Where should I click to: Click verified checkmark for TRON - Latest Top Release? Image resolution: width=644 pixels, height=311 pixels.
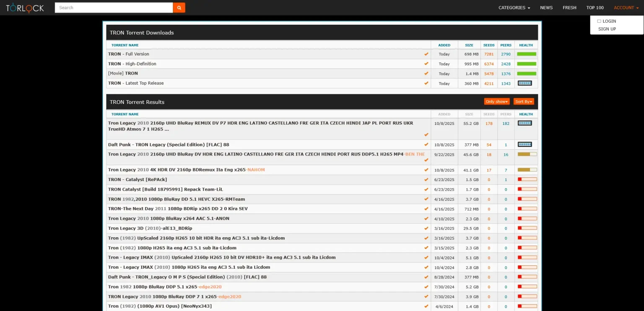click(x=426, y=83)
